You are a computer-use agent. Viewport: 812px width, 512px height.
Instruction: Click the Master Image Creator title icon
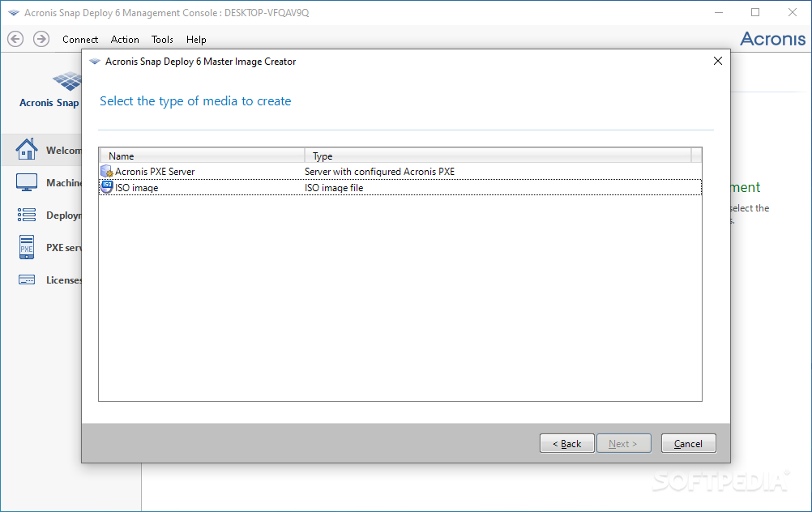(94, 61)
